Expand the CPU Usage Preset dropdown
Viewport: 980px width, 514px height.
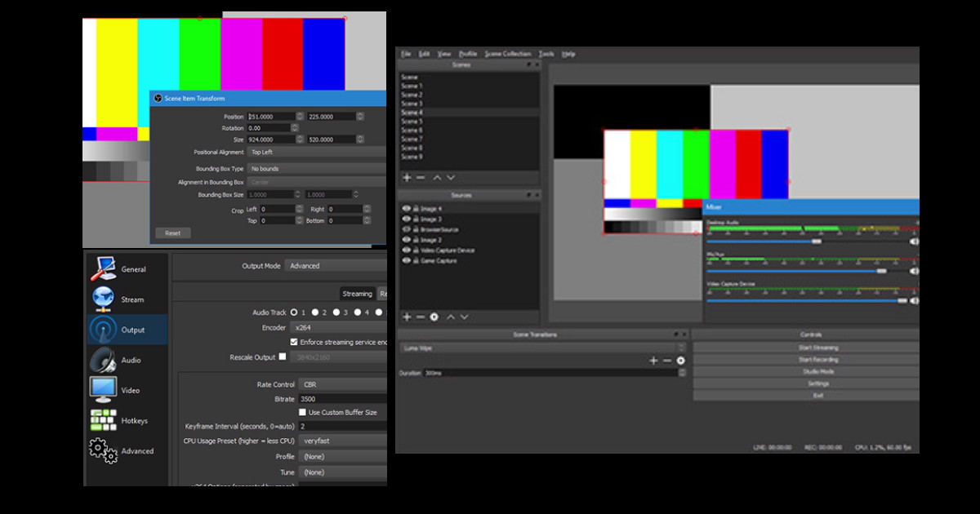click(342, 441)
